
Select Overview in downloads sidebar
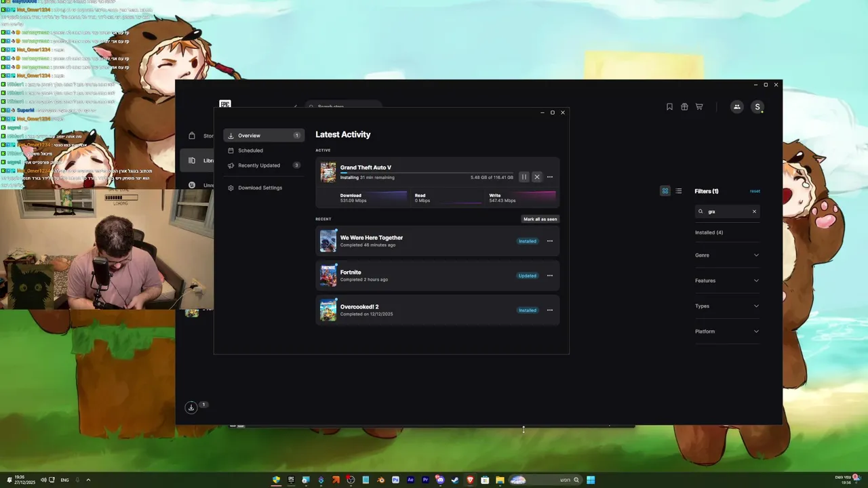[264, 136]
